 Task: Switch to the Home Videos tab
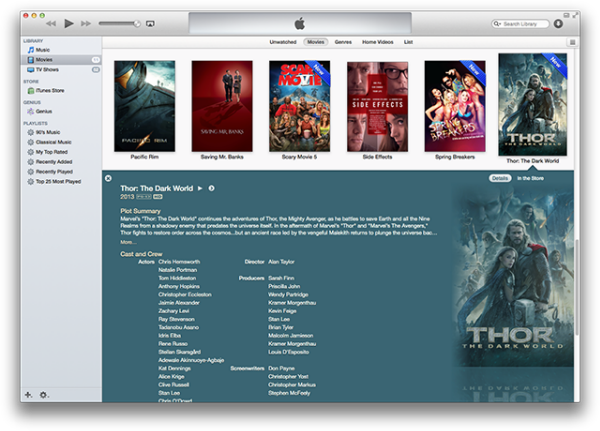tap(378, 42)
